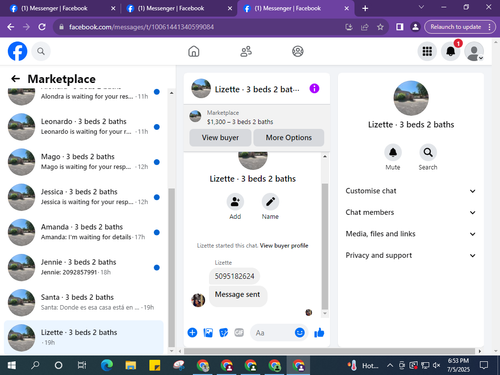Screen dimensions: 500x375
Task: Open Santa - 3 beds 2 baths chat
Action: pos(83,303)
